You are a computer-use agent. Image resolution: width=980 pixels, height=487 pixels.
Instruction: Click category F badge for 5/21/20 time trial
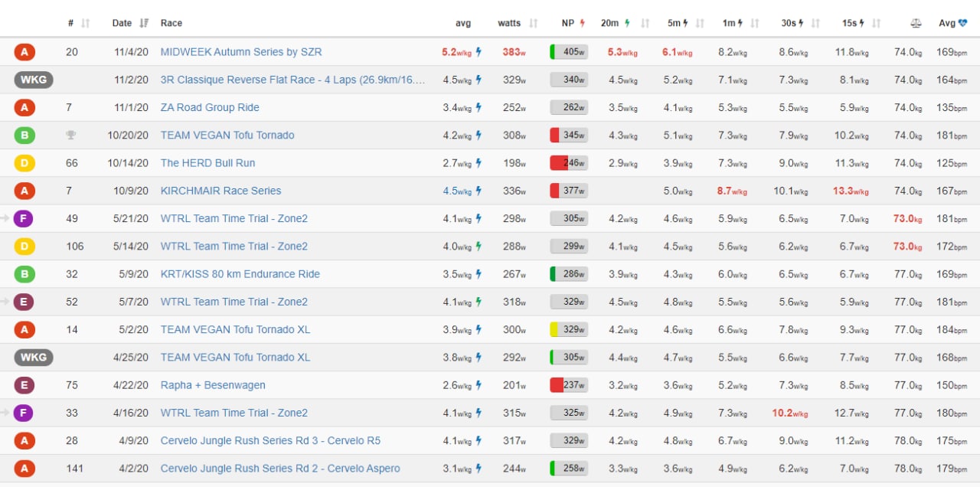click(x=24, y=219)
